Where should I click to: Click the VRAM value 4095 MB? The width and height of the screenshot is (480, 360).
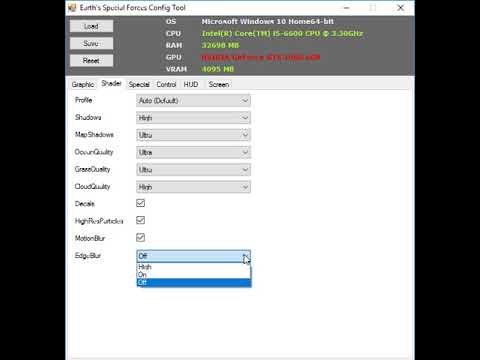218,69
